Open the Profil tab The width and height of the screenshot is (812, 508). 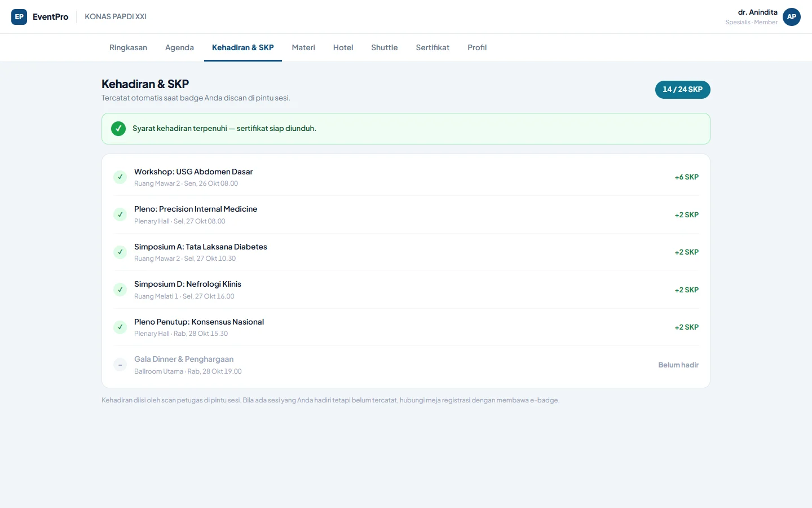click(x=477, y=47)
